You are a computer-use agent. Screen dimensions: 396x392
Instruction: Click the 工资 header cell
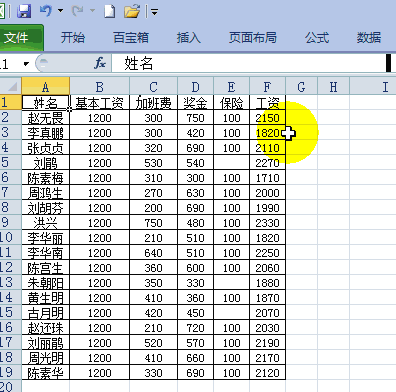click(267, 102)
